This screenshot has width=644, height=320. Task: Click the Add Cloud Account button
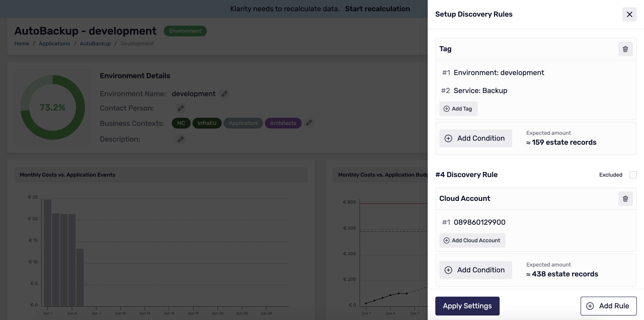point(472,240)
